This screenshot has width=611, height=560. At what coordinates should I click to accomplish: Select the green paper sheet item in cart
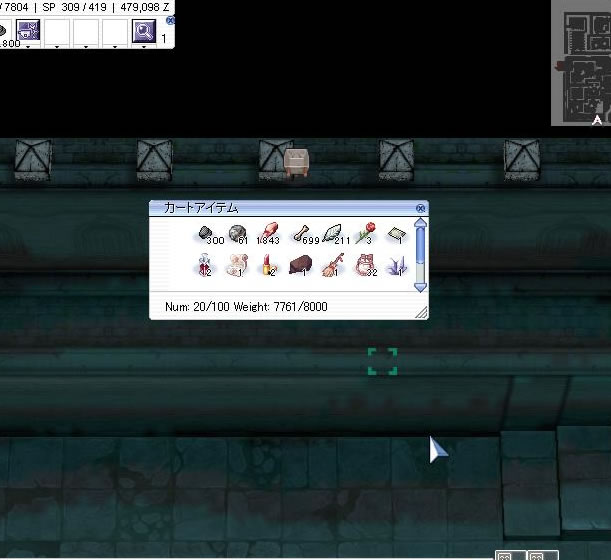pos(397,235)
